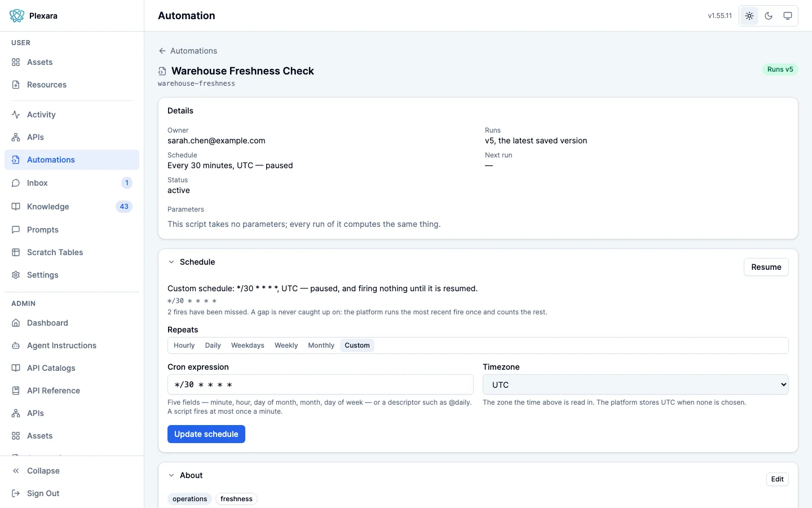Click the Collapse double-chevron icon
The image size is (812, 508).
coord(16,471)
